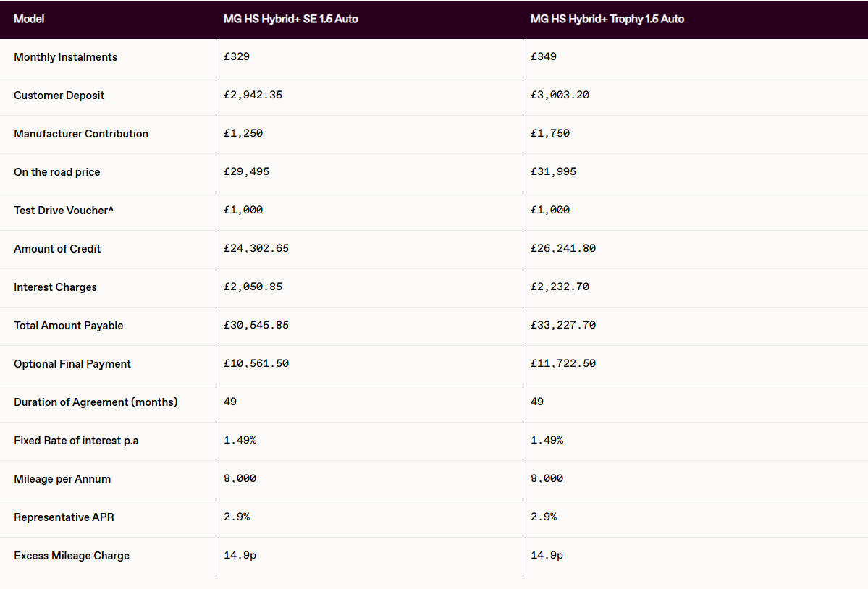The height and width of the screenshot is (589, 868).
Task: Click Optional Final Payment £11,722.50 value
Action: click(563, 363)
